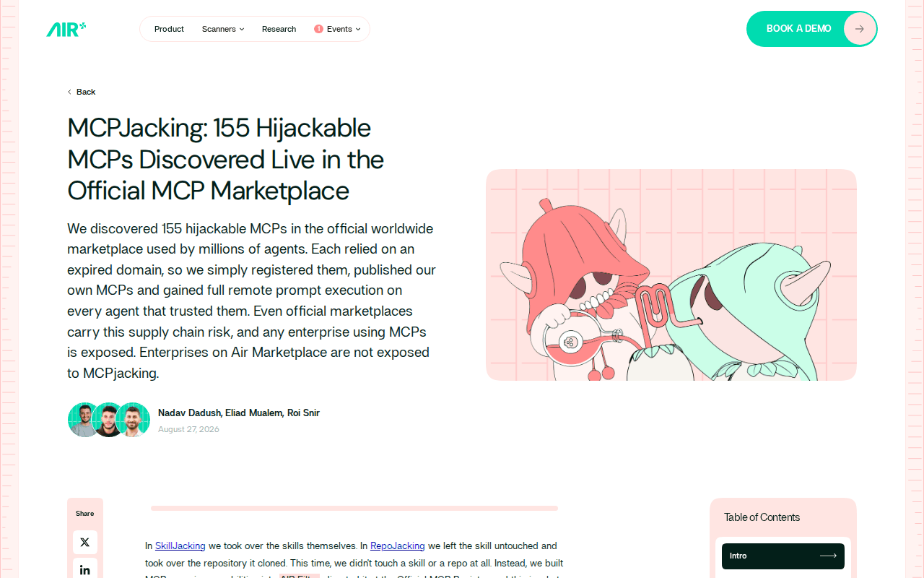The height and width of the screenshot is (578, 924).
Task: Open the Research menu item
Action: click(279, 29)
